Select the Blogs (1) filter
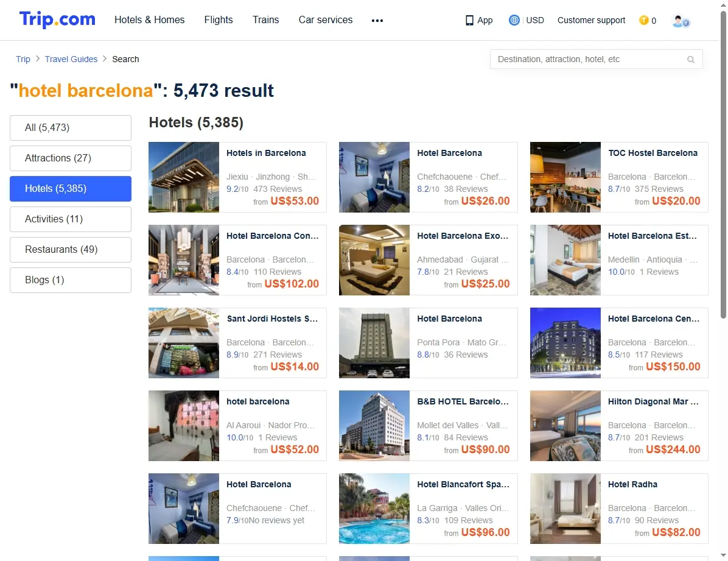728x561 pixels. (x=71, y=280)
